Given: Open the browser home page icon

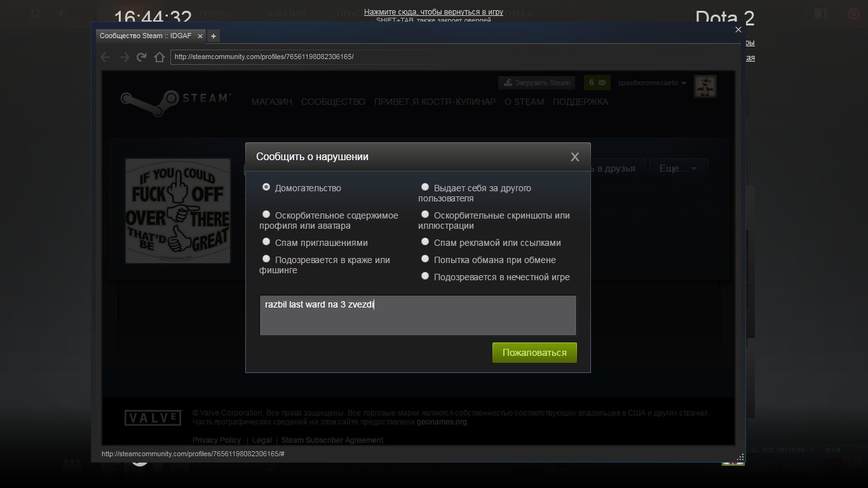Looking at the screenshot, I should (159, 57).
